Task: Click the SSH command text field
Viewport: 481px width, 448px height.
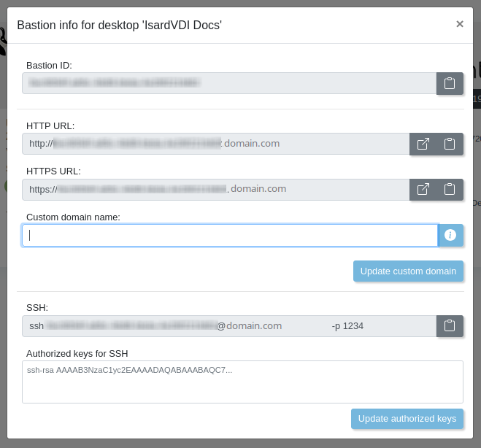Action: 229,326
